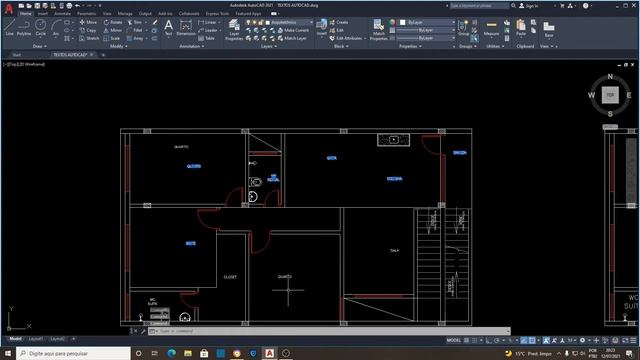Click the TOP face of ViewCube

point(610,95)
